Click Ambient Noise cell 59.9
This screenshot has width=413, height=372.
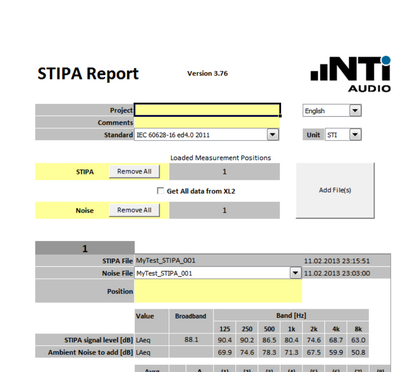tap(336, 352)
